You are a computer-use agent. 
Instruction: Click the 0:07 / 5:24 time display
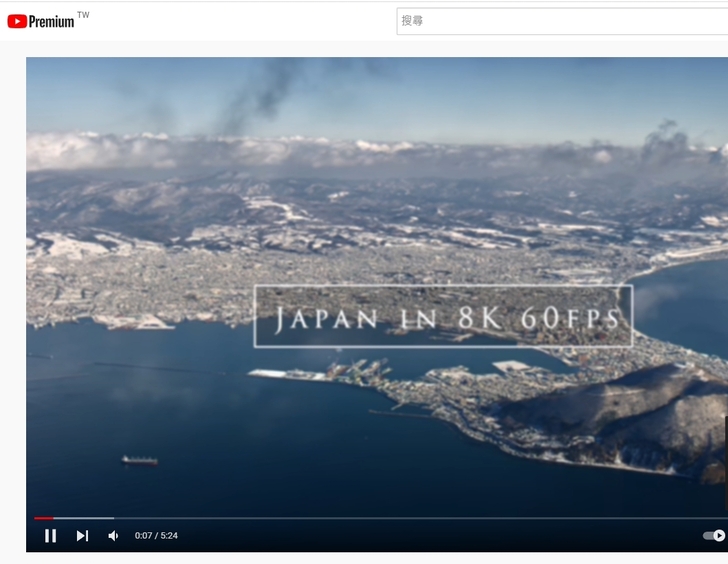click(156, 536)
